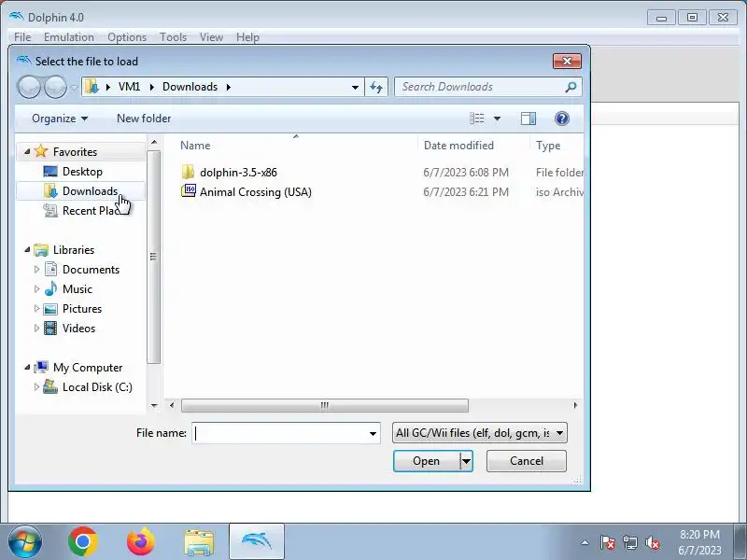This screenshot has width=747, height=560.
Task: Click the Open button
Action: (x=427, y=461)
